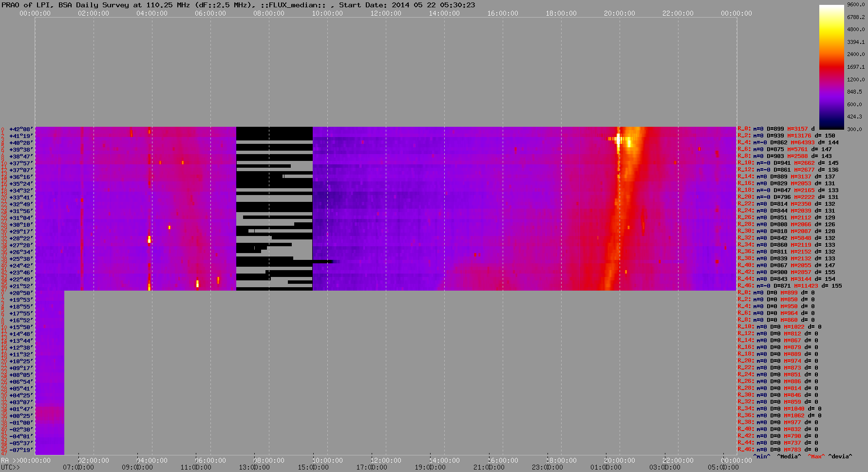The image size is (868, 472).
Task: Click the +24°42' declination label
Action: point(21,266)
